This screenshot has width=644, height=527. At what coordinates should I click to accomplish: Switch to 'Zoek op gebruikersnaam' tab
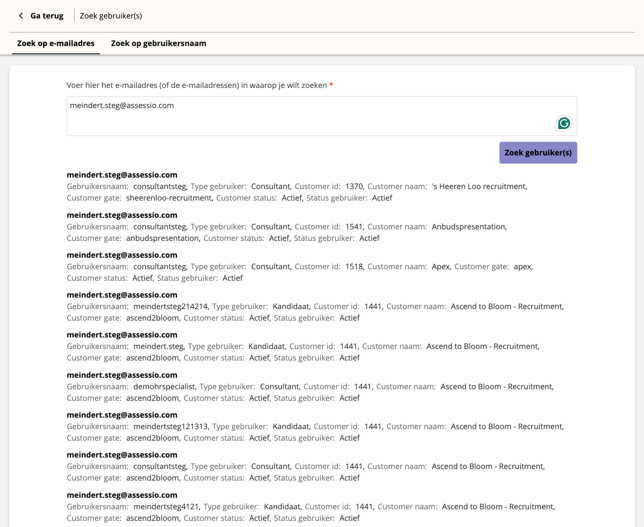click(x=158, y=44)
